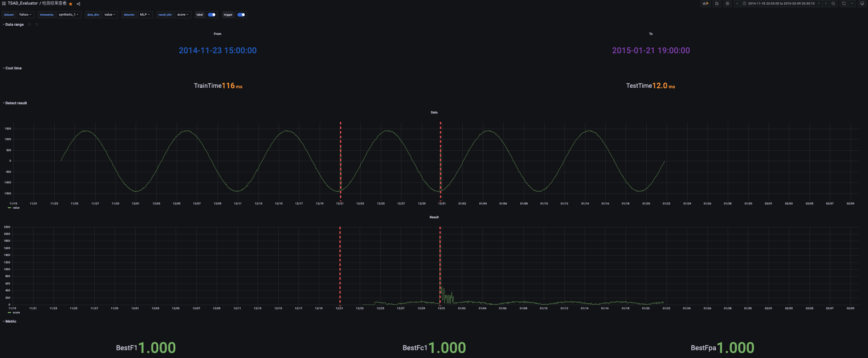868x358 pixels.
Task: Refresh the dashboard with the refresh icon
Action: pyautogui.click(x=844, y=3)
